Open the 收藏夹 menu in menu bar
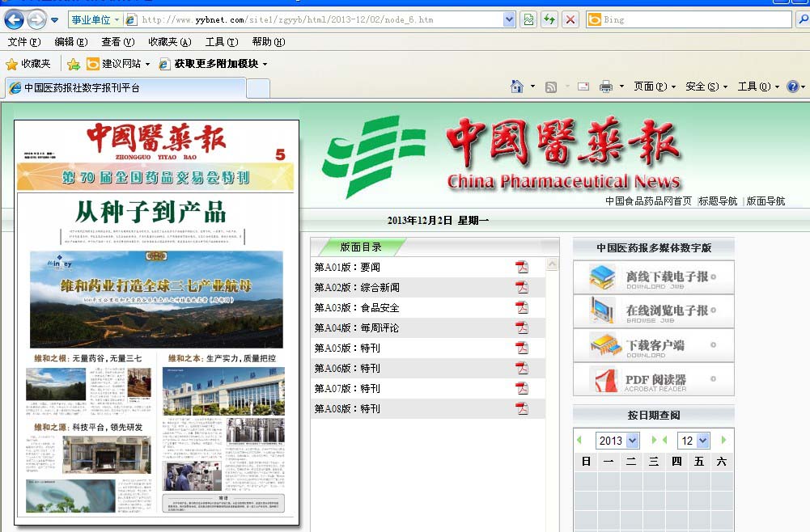The height and width of the screenshot is (532, 810). [169, 42]
